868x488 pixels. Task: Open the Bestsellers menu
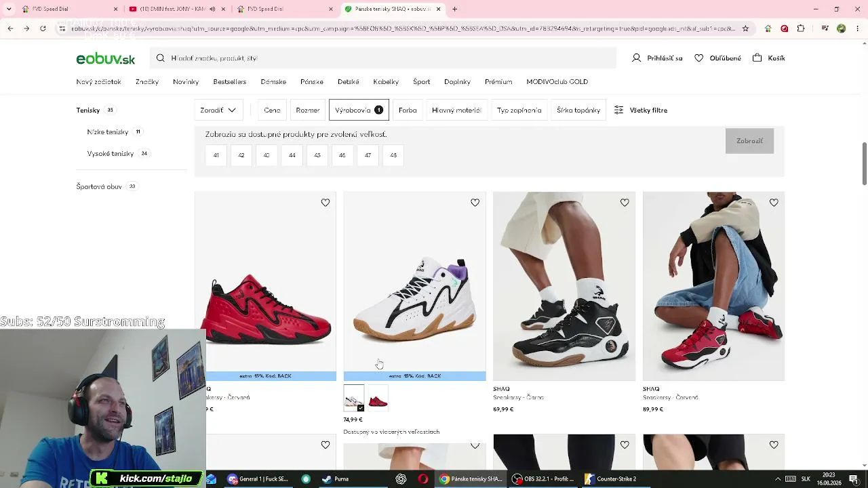coord(230,82)
